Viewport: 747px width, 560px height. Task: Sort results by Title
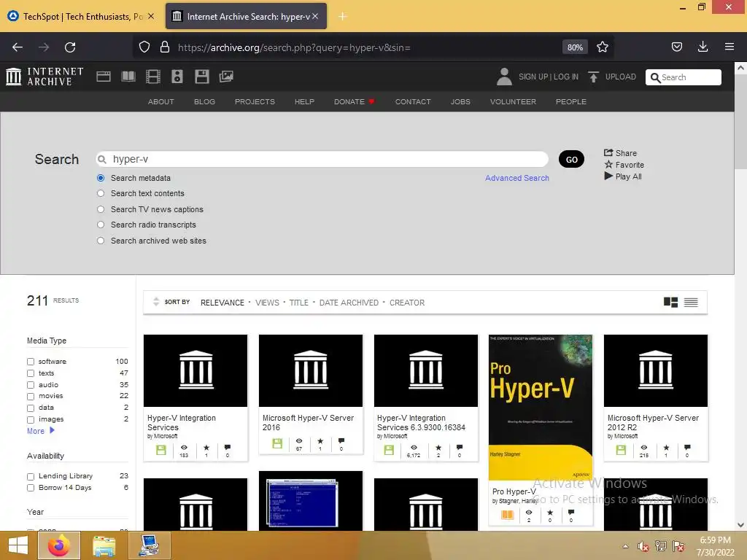coord(298,303)
